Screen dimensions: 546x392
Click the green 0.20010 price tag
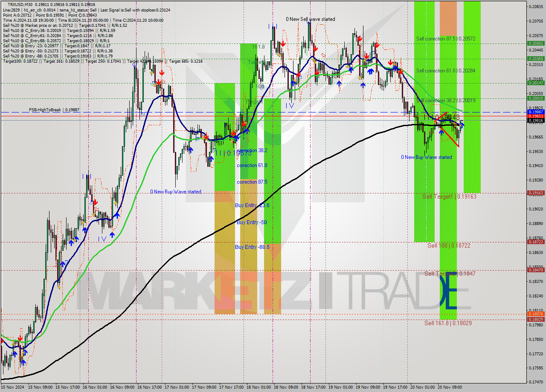pos(536,98)
